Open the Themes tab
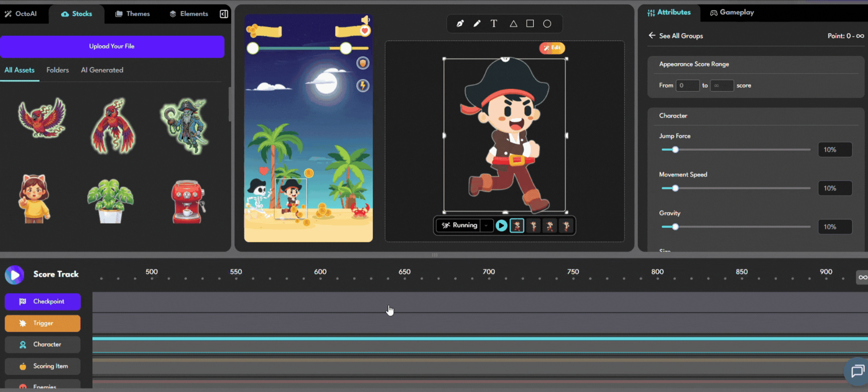The image size is (868, 392). pos(132,14)
